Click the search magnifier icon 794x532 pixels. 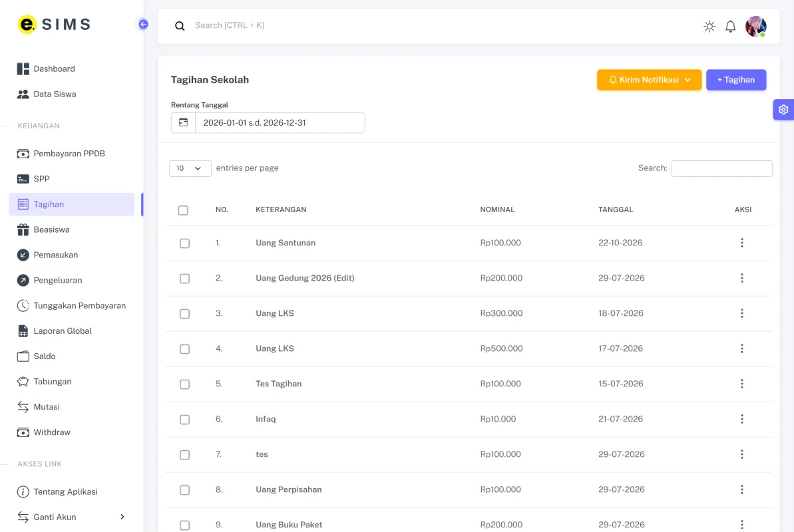(180, 26)
